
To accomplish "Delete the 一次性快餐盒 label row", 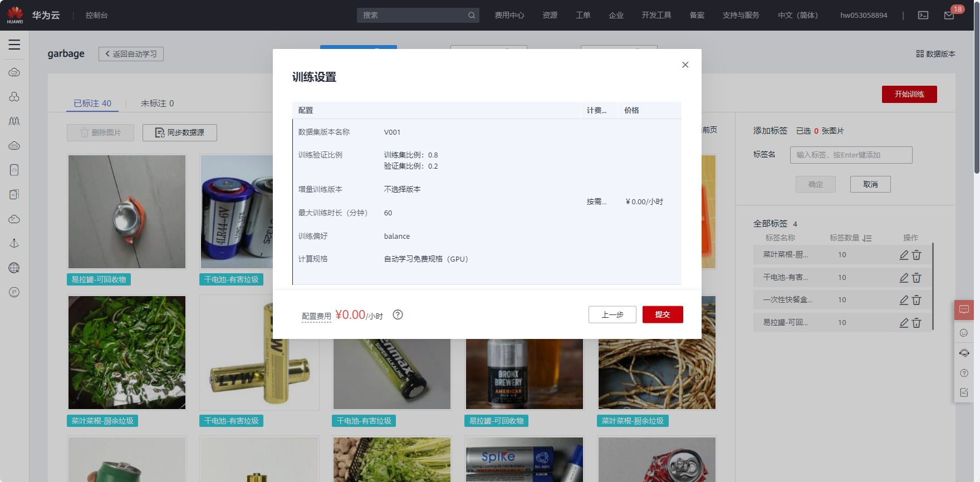I will (x=917, y=300).
